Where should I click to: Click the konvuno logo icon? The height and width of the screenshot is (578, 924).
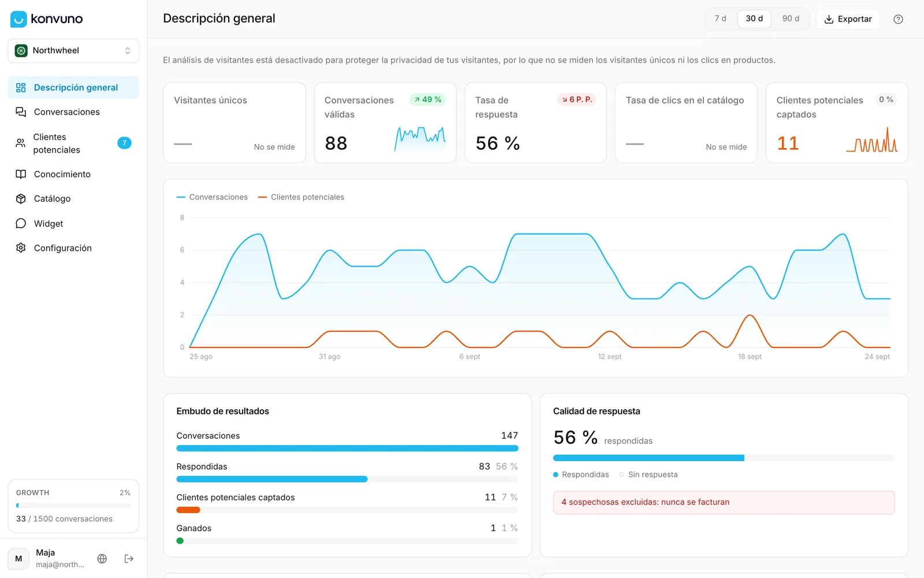click(18, 19)
